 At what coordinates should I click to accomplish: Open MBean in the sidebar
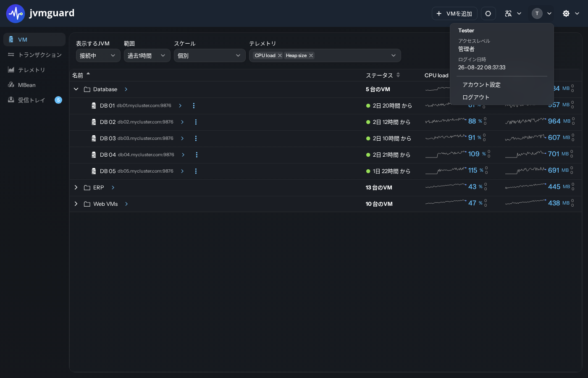click(x=34, y=85)
